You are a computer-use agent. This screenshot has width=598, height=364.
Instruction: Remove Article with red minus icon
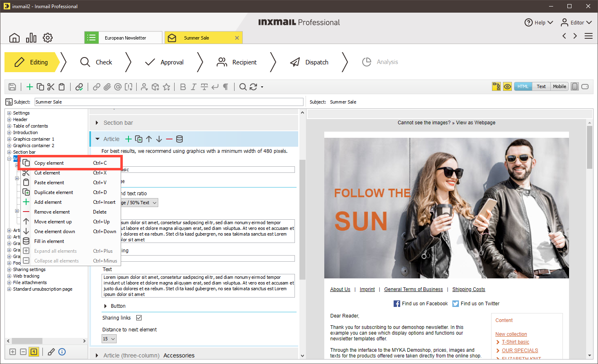(169, 139)
